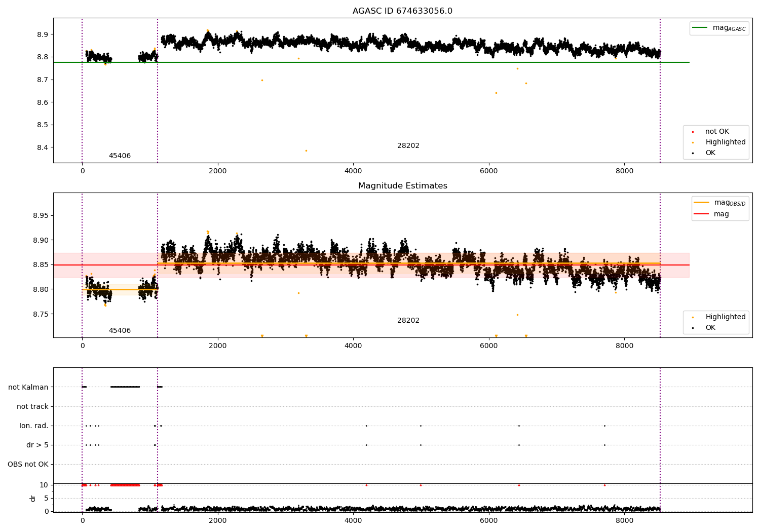
Task: Click the 8.8 y-axis tick label
Action: click(42, 57)
